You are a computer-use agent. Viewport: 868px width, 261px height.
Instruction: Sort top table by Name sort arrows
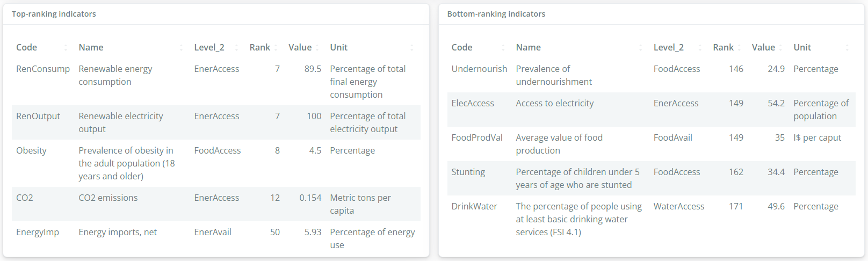click(x=181, y=48)
